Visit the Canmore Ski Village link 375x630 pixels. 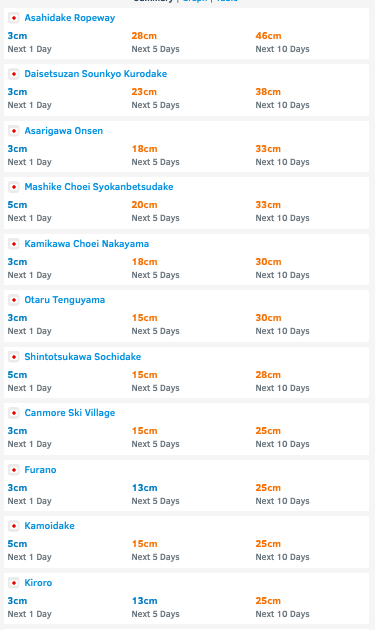click(70, 413)
